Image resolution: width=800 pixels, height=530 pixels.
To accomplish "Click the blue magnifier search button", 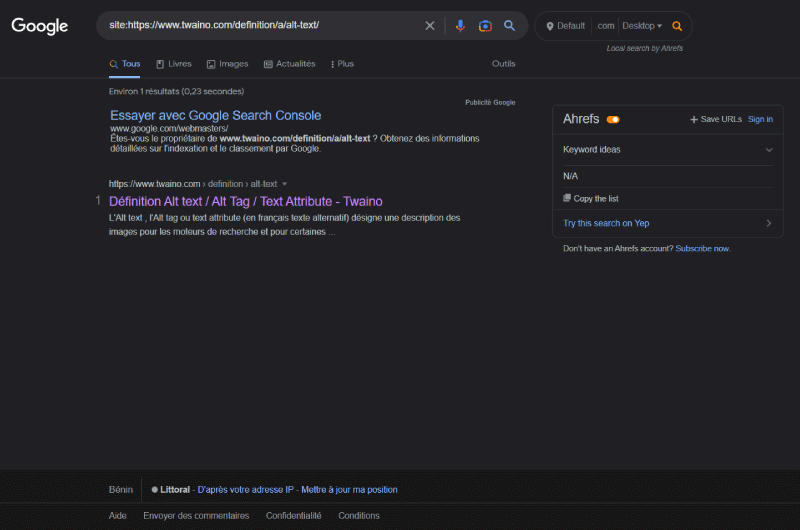I will click(x=509, y=26).
